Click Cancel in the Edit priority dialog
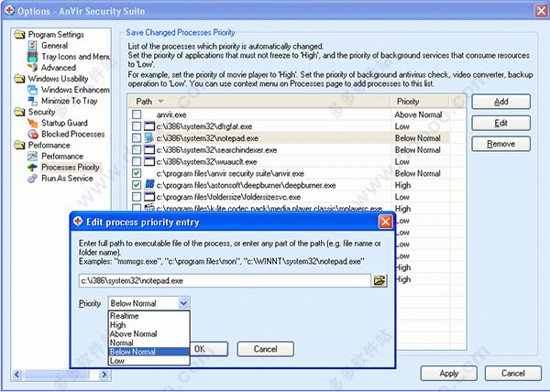Screen dimensions: 550x392 coord(266,349)
